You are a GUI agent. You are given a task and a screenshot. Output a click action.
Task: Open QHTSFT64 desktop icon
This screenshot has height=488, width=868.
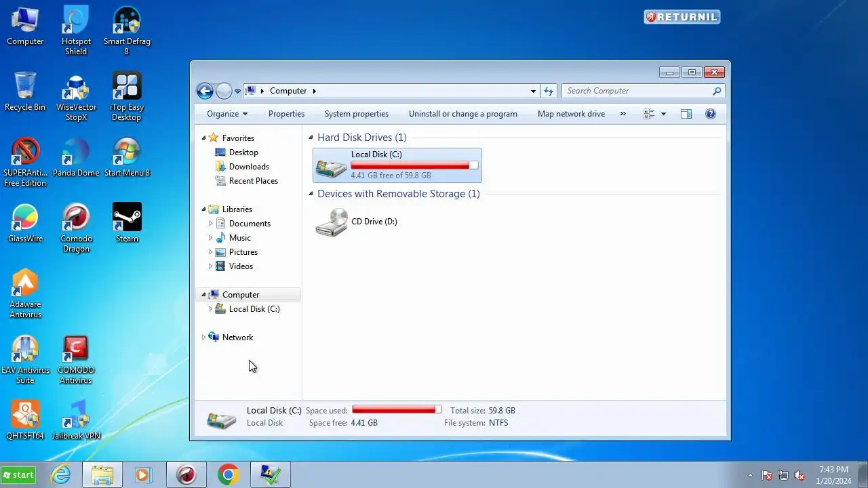25,420
